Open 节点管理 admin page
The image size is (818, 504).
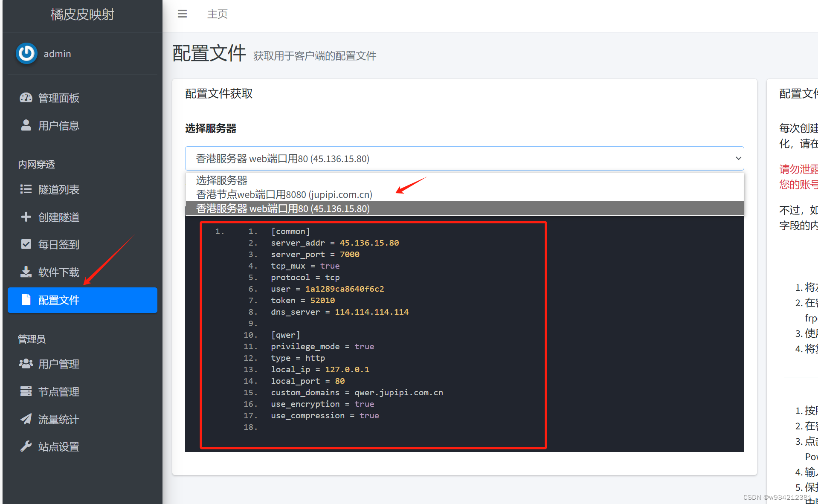pyautogui.click(x=82, y=391)
